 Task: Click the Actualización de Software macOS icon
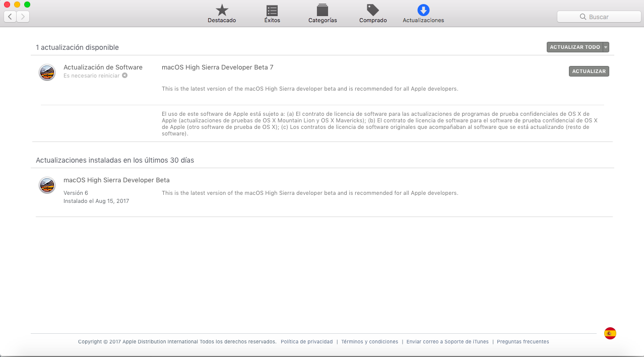47,73
